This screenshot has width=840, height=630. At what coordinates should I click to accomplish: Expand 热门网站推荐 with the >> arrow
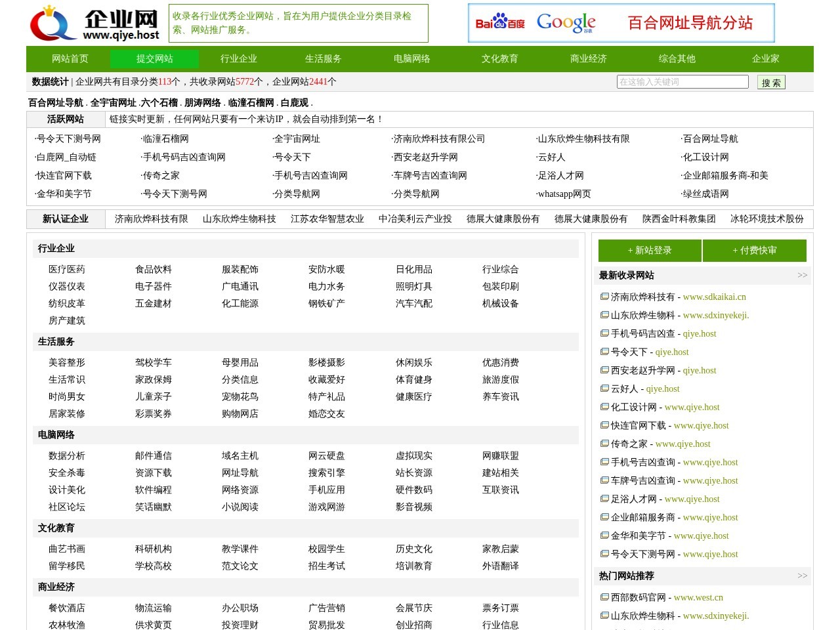point(802,576)
